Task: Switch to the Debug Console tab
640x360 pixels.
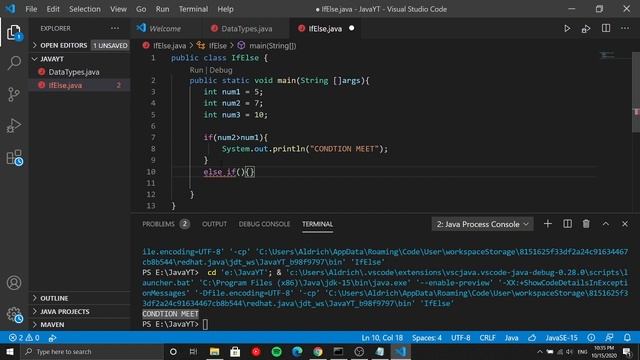Action: tap(264, 224)
